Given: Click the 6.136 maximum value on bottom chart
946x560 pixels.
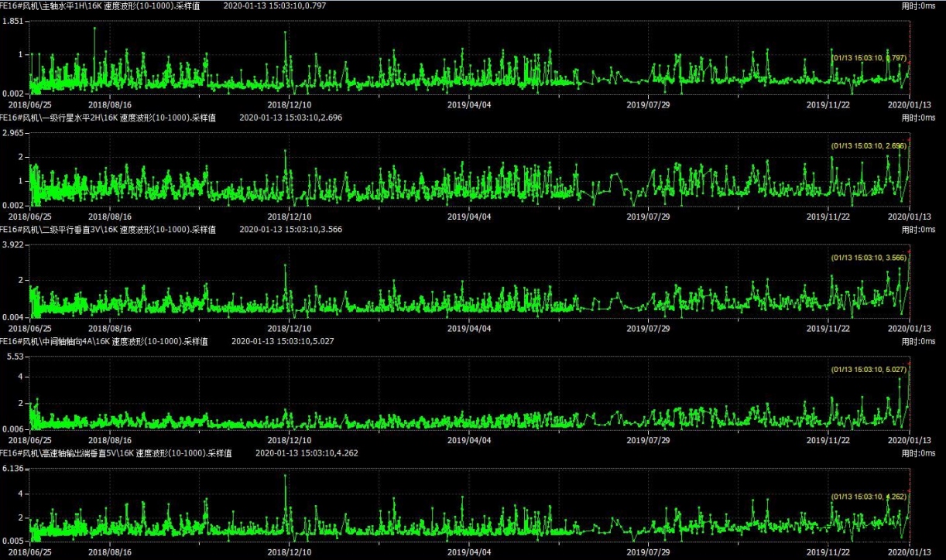Looking at the screenshot, I should pyautogui.click(x=14, y=469).
